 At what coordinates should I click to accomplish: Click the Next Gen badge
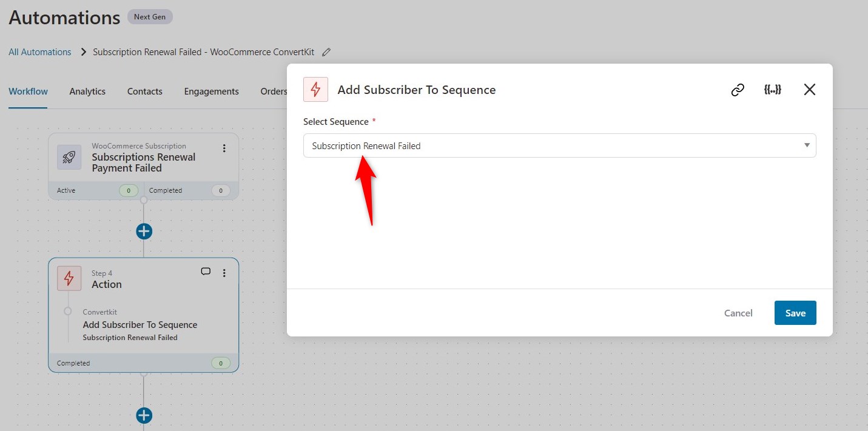(x=149, y=16)
